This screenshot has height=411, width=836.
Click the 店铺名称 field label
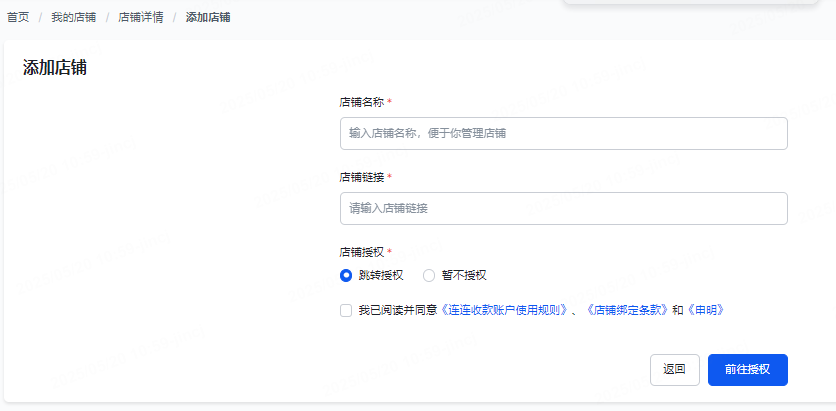pos(361,102)
